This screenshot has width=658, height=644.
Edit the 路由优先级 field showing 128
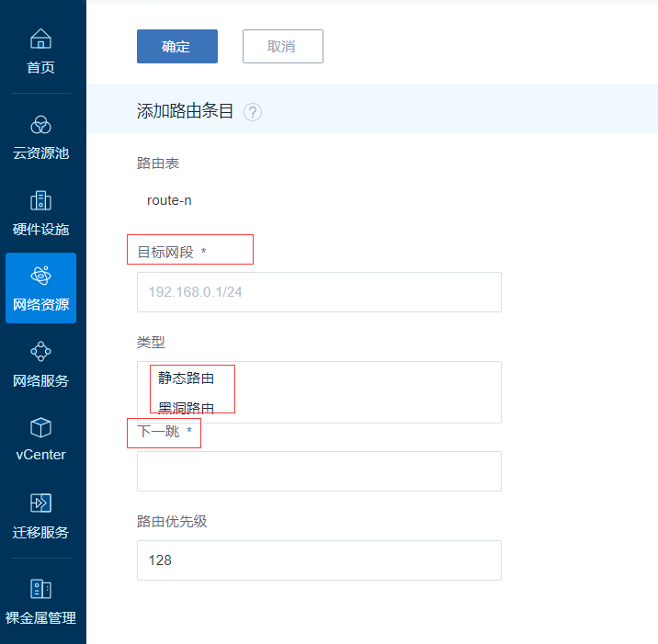319,560
